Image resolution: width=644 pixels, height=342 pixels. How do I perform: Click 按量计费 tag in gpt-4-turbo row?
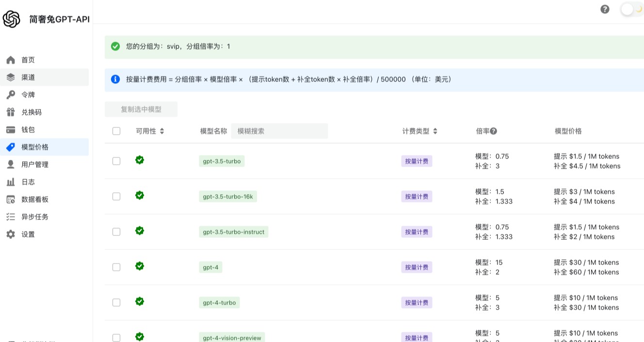(x=417, y=303)
